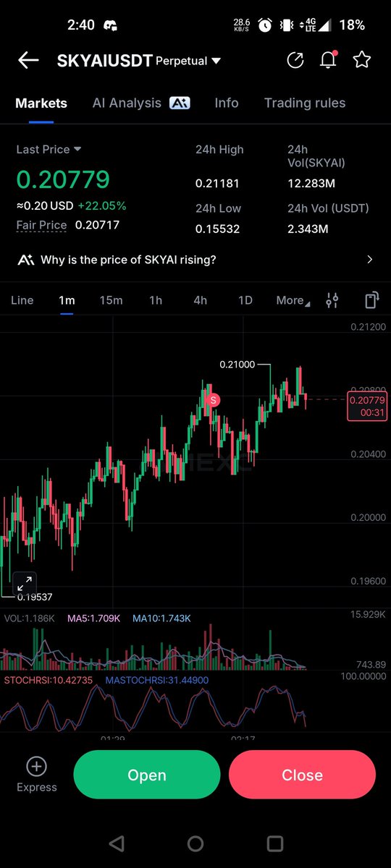391x868 pixels.
Task: Tap the ≈0.20 USD conversion text
Action: (x=45, y=206)
